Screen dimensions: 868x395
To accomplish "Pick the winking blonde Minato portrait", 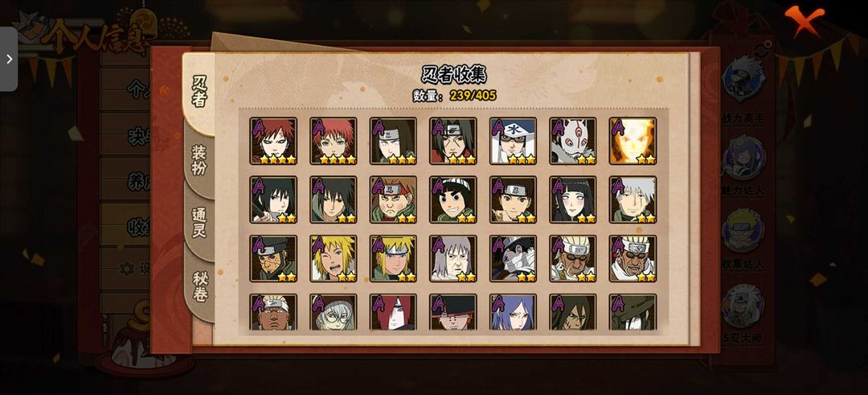I will [x=334, y=259].
